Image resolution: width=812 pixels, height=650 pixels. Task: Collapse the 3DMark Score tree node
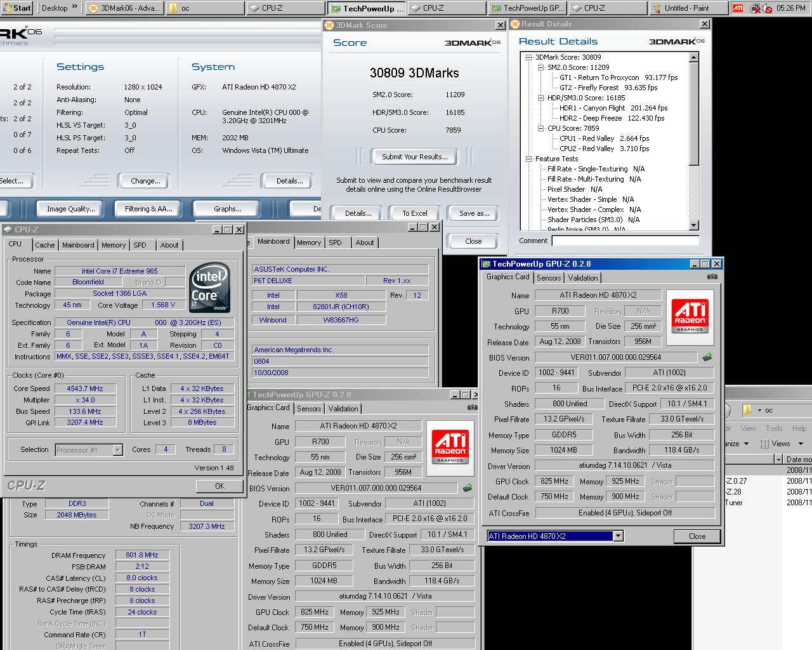(x=528, y=57)
